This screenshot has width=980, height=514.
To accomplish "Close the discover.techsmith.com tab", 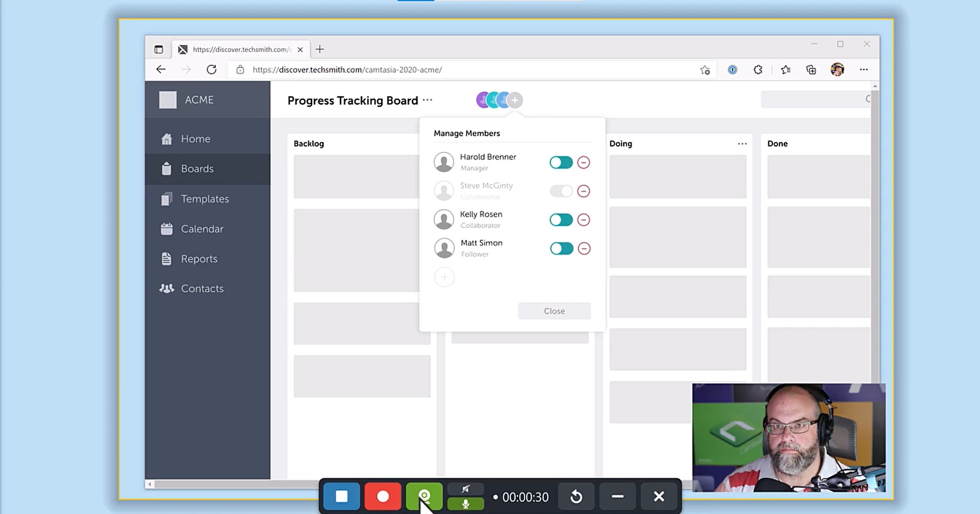I will (x=300, y=49).
